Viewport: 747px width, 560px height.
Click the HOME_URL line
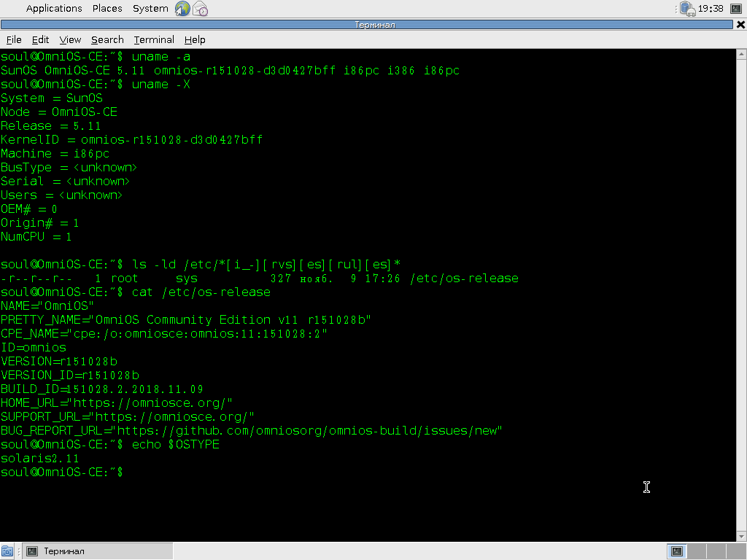[x=117, y=402]
